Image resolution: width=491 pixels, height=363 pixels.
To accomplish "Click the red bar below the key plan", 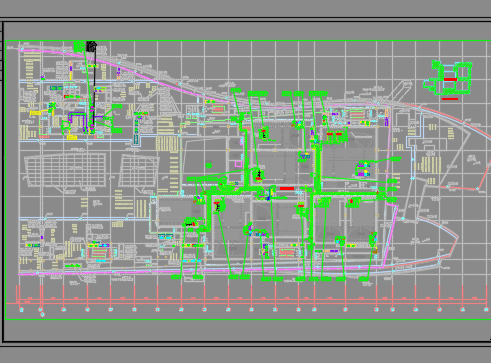I will (x=450, y=99).
